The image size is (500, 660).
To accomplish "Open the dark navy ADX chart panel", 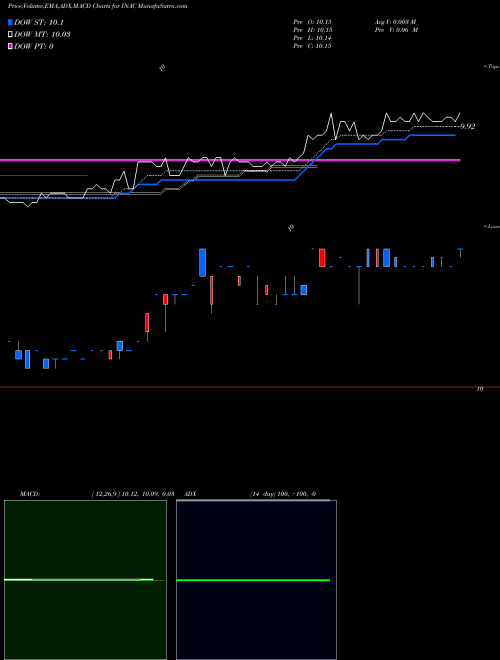I will [256, 580].
